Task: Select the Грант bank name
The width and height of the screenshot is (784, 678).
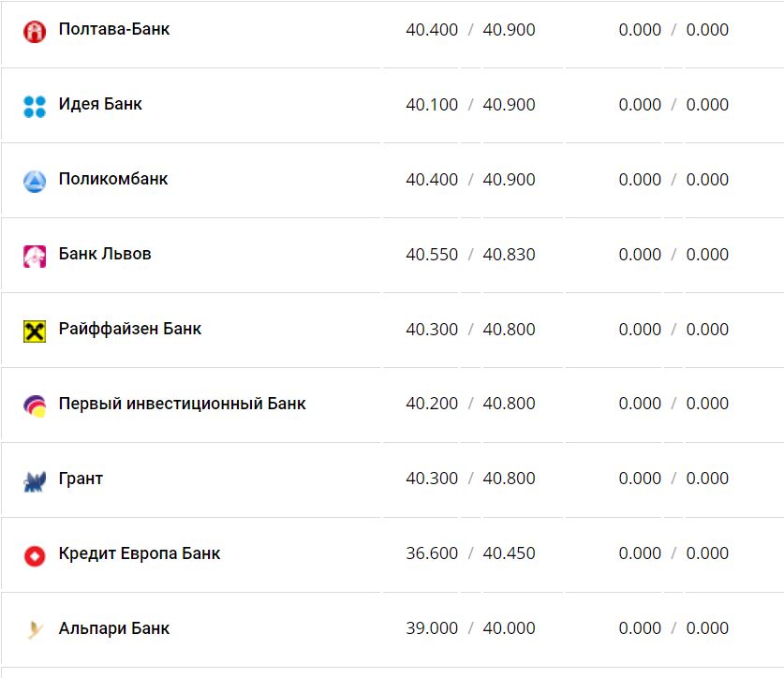Action: pos(81,479)
